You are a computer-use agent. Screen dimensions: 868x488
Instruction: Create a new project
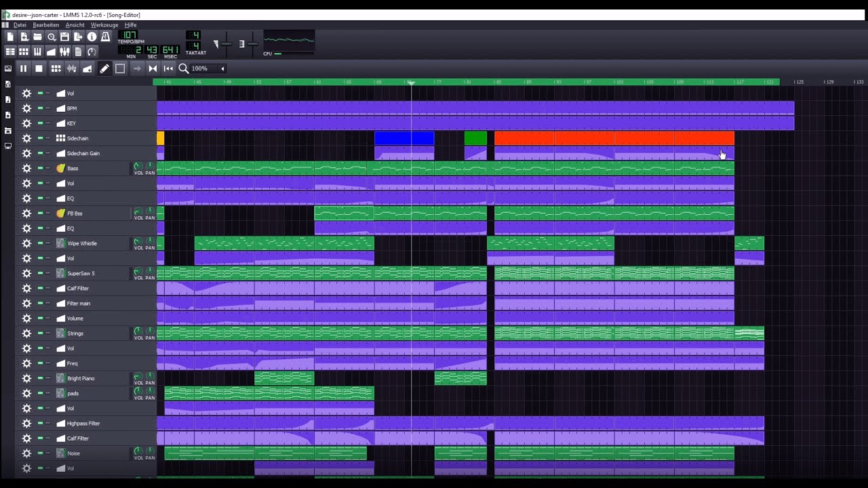tap(10, 37)
